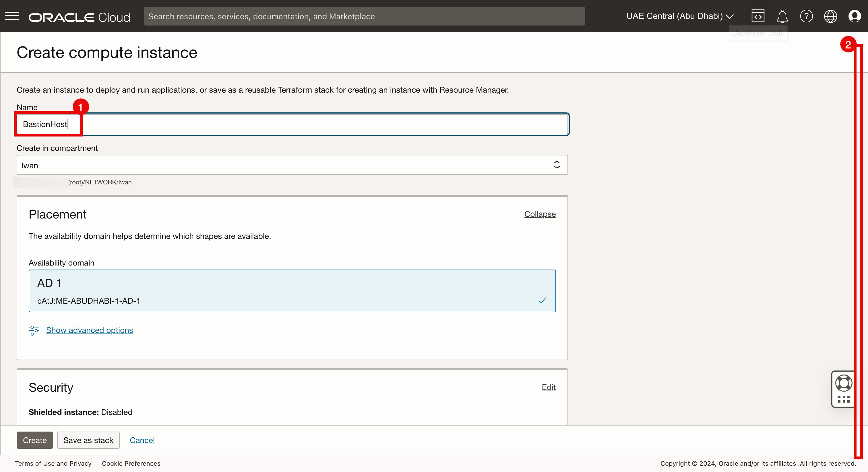Select the AD 1 availability domain card
868x472 pixels.
(292, 291)
